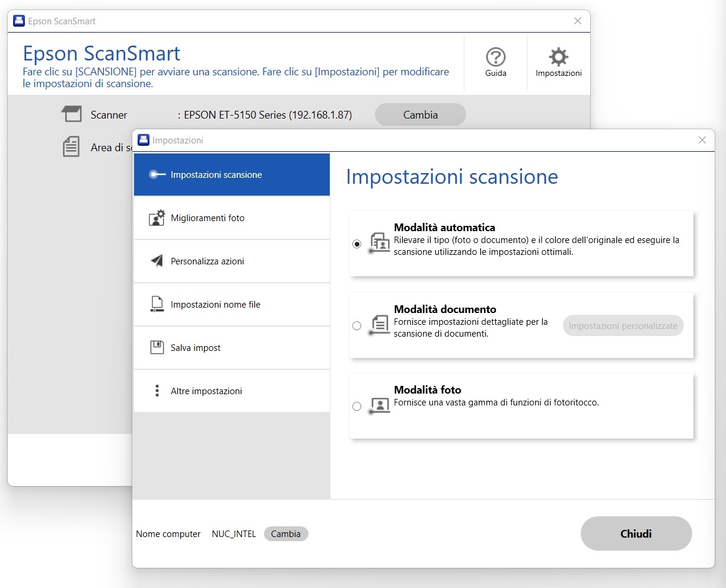The image size is (726, 588).
Task: Select the Modalità documento radio button
Action: pyautogui.click(x=356, y=325)
